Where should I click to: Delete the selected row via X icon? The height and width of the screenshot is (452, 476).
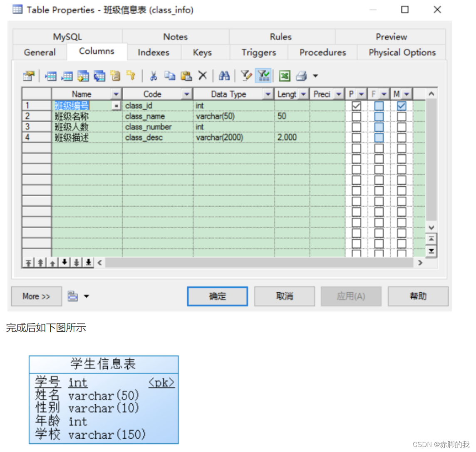click(202, 76)
